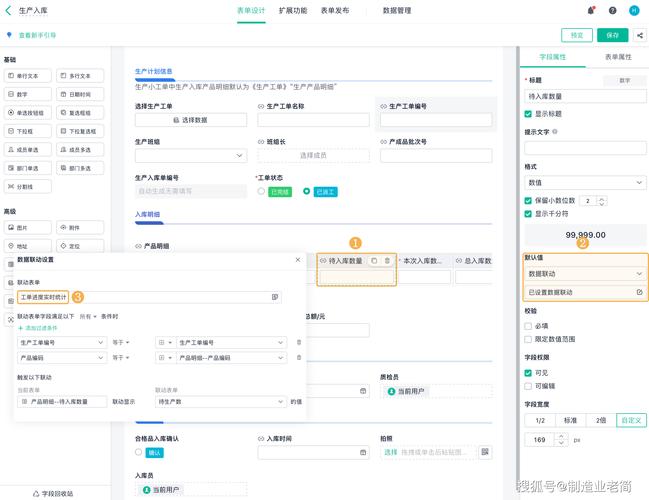The image size is (649, 500).
Task: Expand the 生产班组 dropdown
Action: click(190, 155)
